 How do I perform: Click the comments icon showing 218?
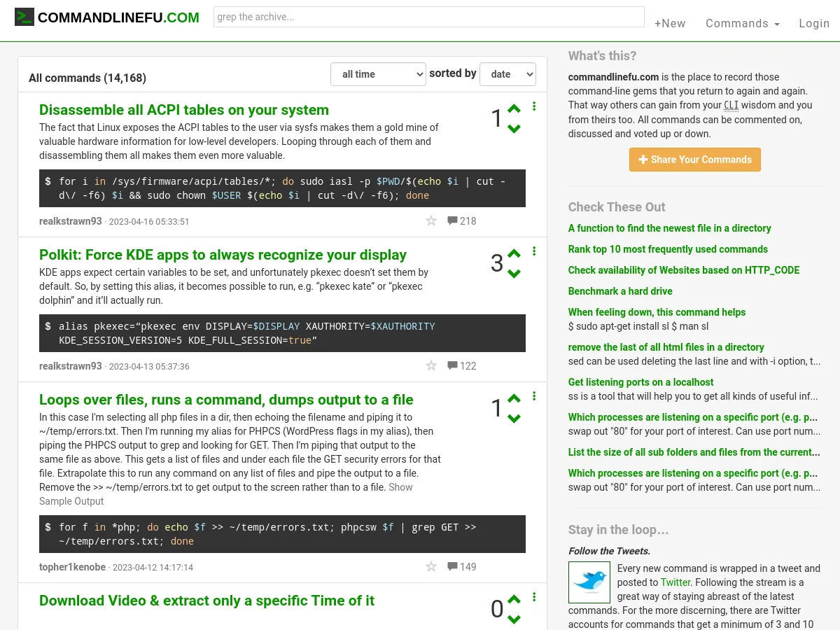(461, 221)
